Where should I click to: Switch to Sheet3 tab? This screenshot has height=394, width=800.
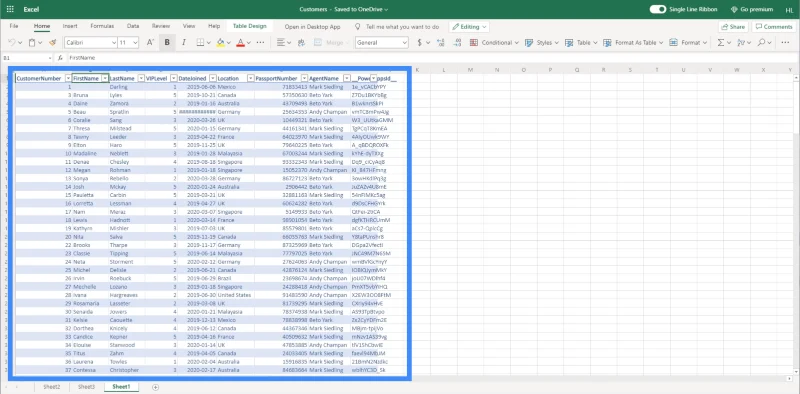[x=86, y=387]
